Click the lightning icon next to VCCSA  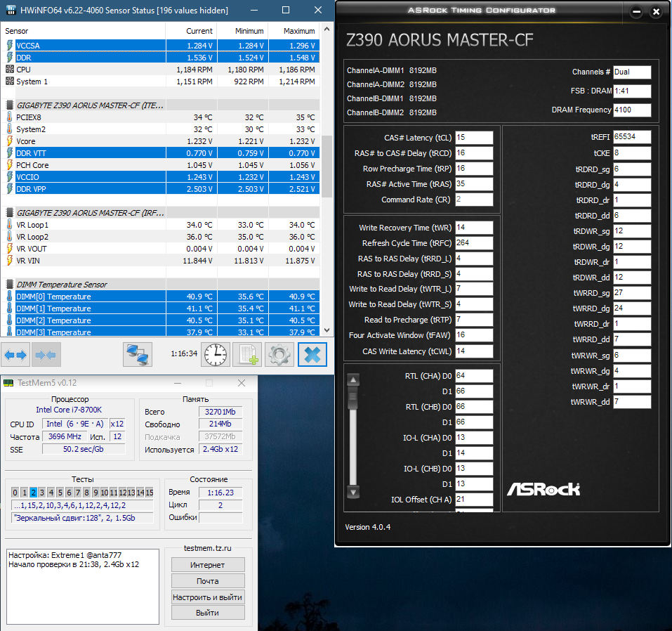pyautogui.click(x=9, y=46)
